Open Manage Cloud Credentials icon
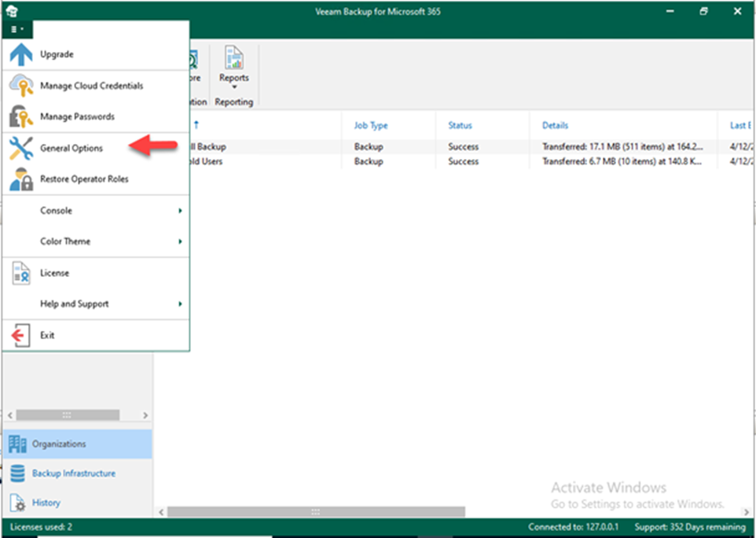 pos(20,85)
